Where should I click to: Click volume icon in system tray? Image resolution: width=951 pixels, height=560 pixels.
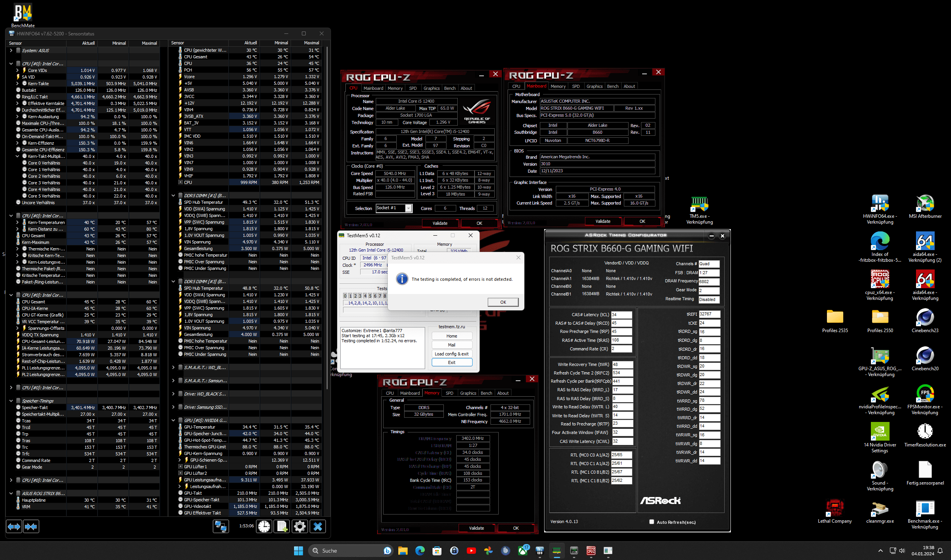click(902, 551)
